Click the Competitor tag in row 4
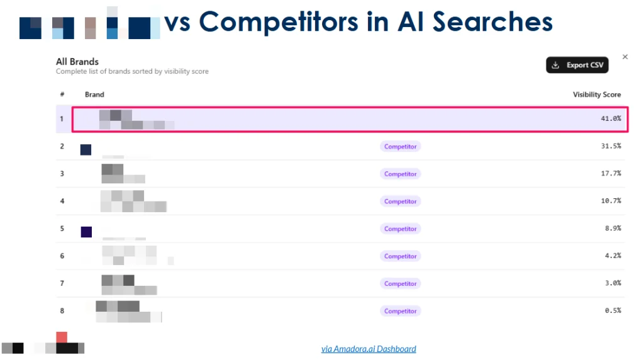 click(x=400, y=201)
